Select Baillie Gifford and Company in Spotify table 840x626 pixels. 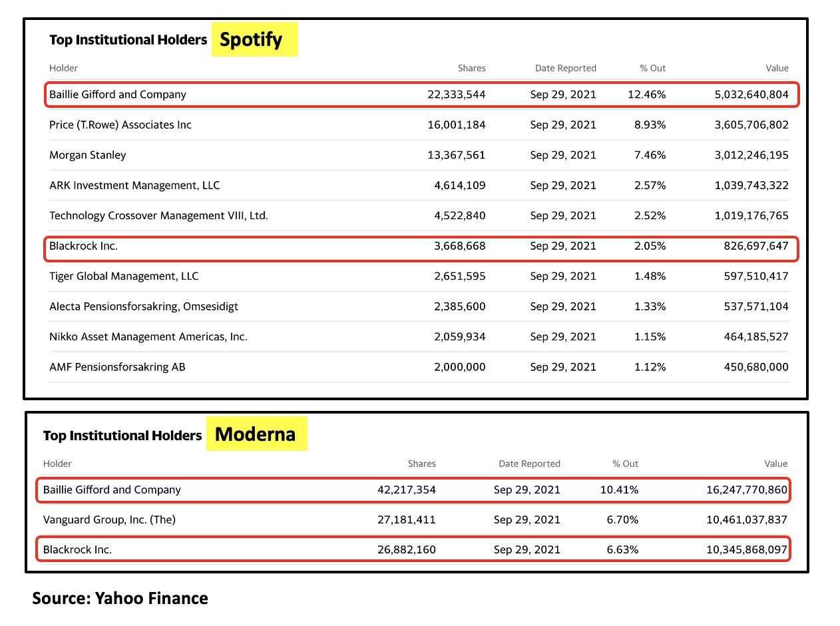click(x=118, y=95)
